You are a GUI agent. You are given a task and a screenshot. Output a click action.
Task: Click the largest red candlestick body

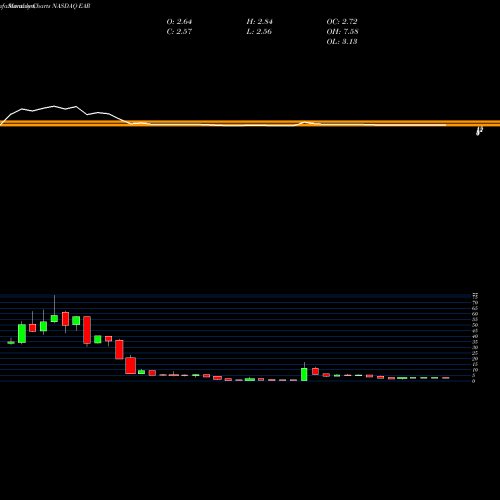87,330
